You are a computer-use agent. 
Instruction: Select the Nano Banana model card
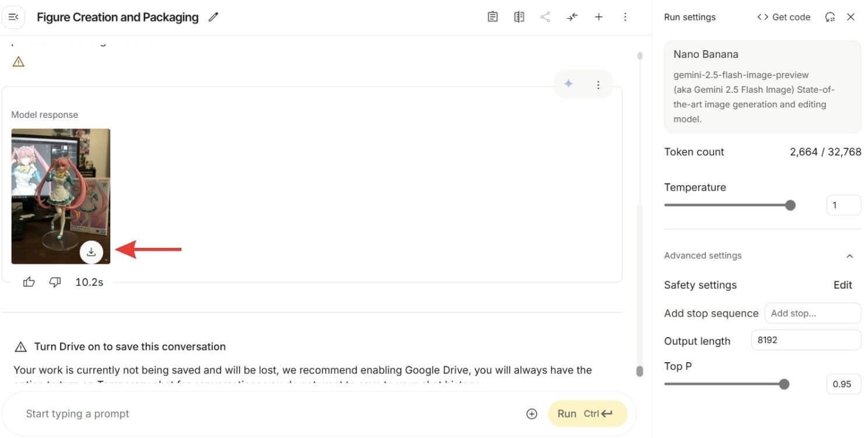[762, 86]
